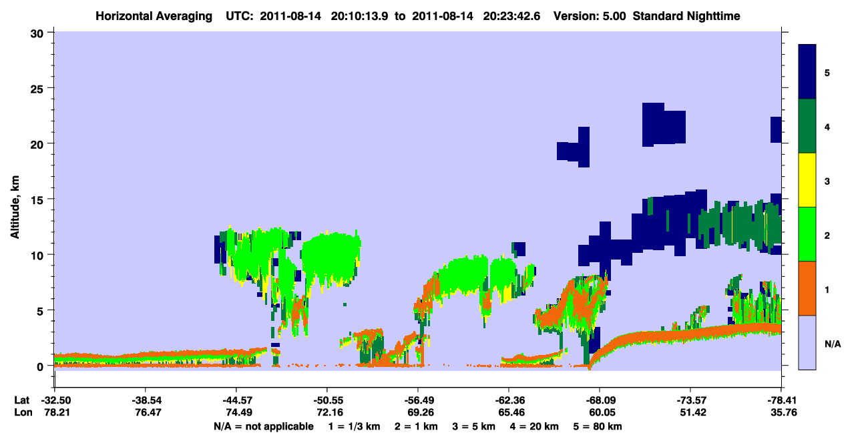Image resolution: width=868 pixels, height=445 pixels.
Task: Click the colorbar label 1
Action: (827, 289)
